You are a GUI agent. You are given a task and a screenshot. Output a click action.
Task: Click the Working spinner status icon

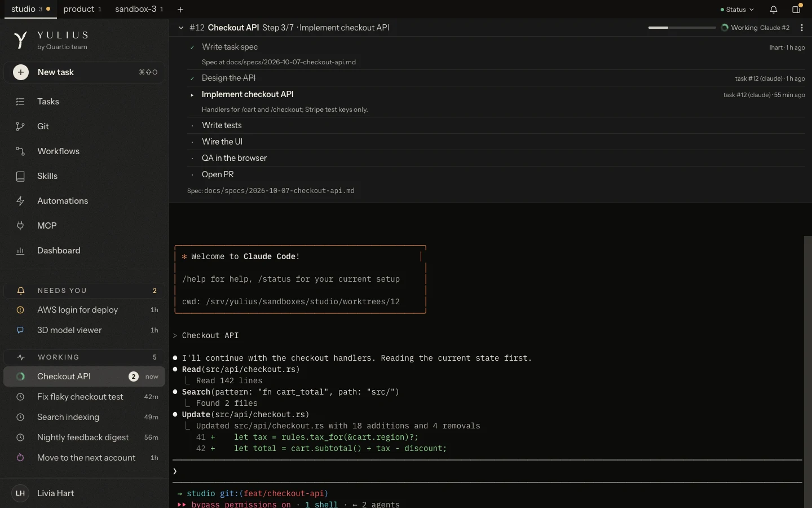[725, 28]
